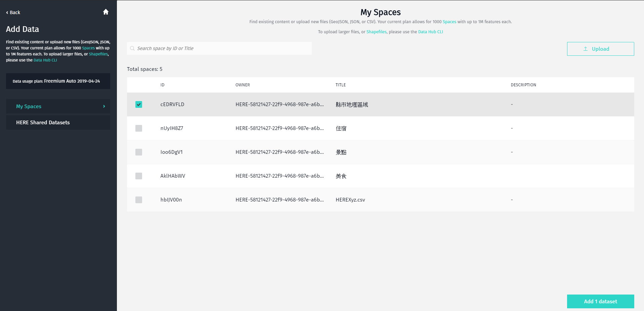Click the Upload button

600,49
